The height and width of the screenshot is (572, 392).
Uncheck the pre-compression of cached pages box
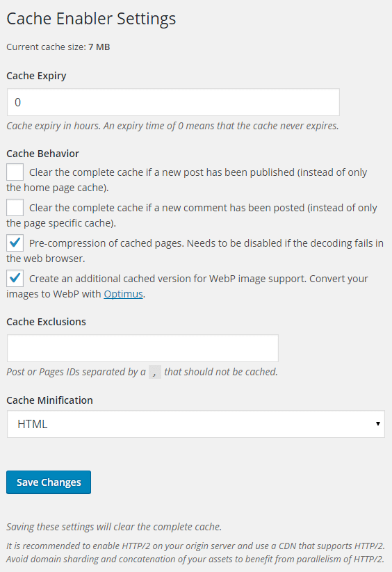pos(15,243)
